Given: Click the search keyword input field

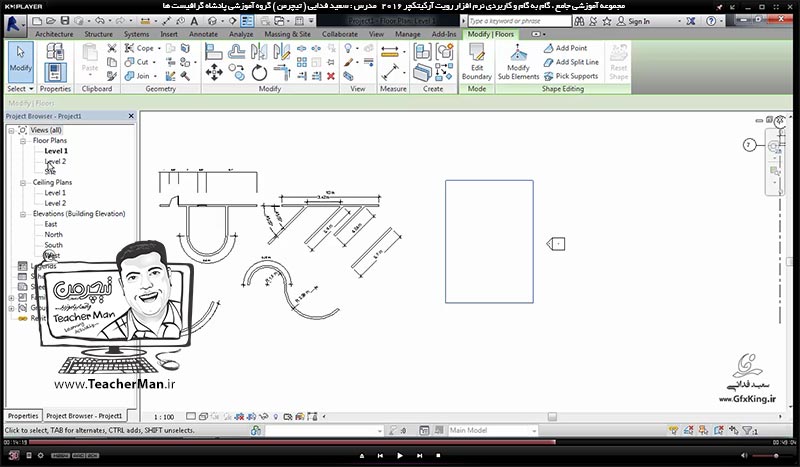Looking at the screenshot, I should 519,21.
